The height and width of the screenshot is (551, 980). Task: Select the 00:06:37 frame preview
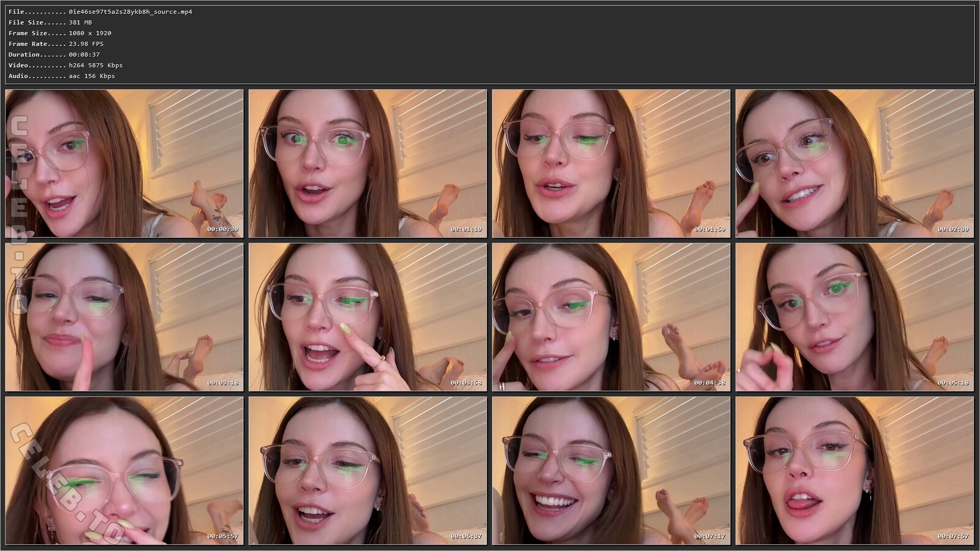pos(367,471)
